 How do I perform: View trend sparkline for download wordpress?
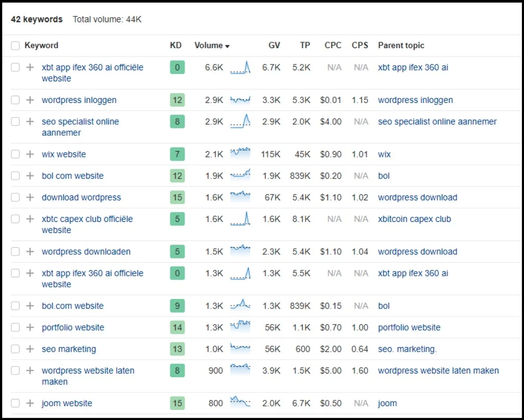click(x=240, y=196)
